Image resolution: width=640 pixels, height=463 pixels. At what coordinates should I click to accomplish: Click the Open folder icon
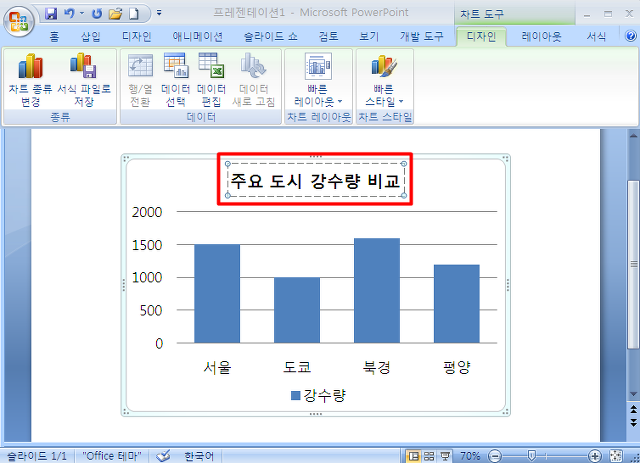pos(116,14)
